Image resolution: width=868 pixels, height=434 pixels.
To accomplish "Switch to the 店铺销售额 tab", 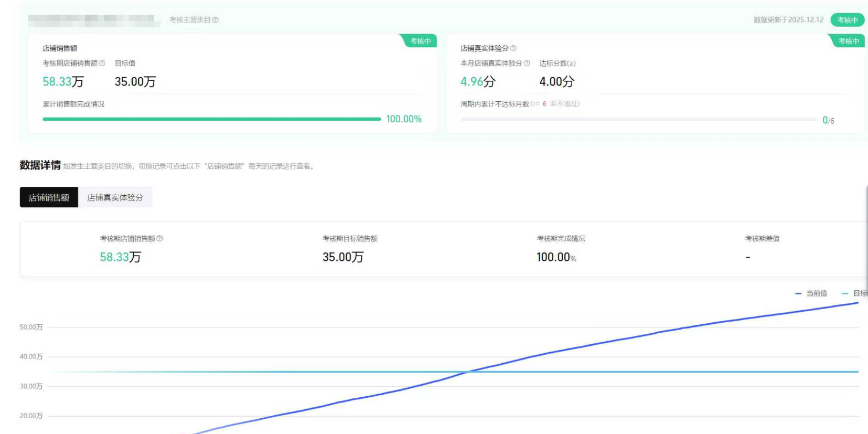I will [49, 197].
